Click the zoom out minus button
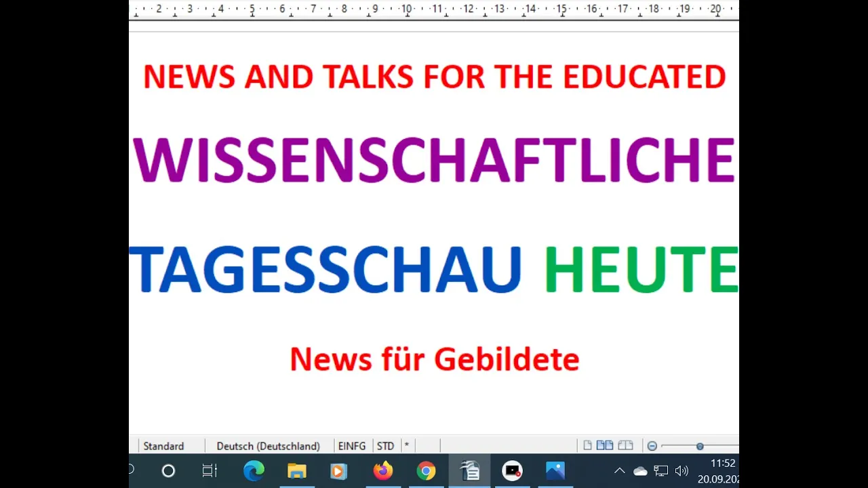The height and width of the screenshot is (488, 868). 652,446
